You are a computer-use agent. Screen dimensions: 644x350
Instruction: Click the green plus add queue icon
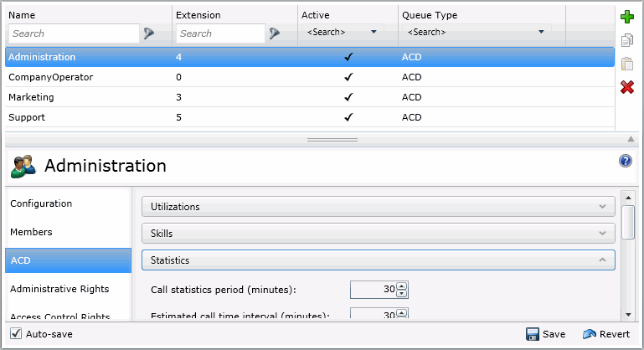(x=626, y=17)
